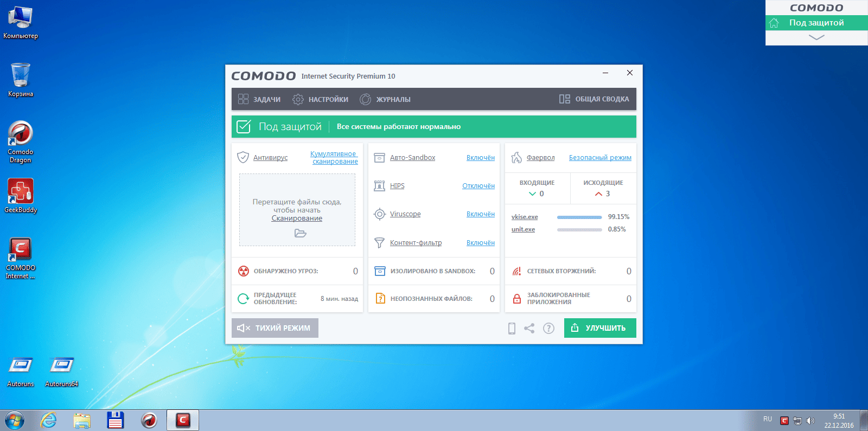
Task: Click the Под защитой status banner
Action: pyautogui.click(x=434, y=126)
